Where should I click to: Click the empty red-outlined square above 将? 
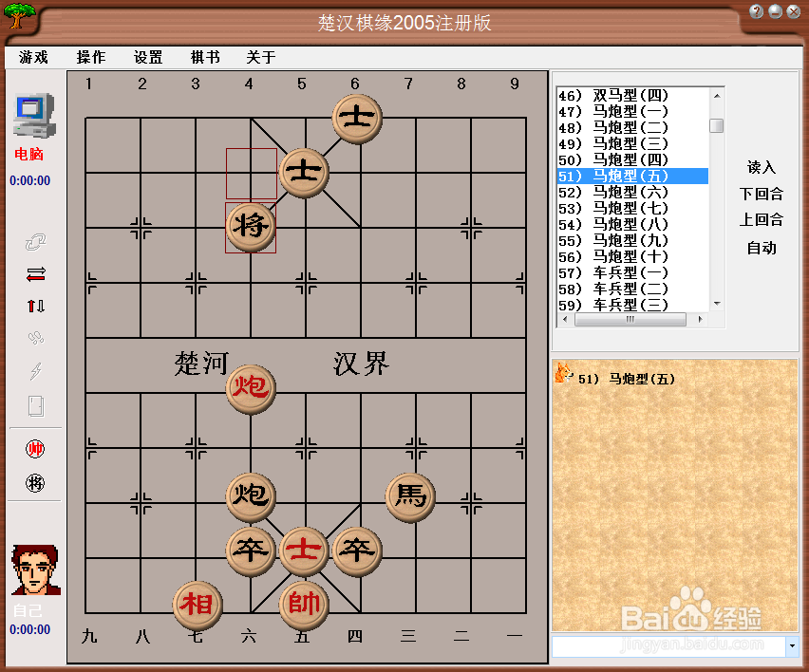[x=252, y=174]
